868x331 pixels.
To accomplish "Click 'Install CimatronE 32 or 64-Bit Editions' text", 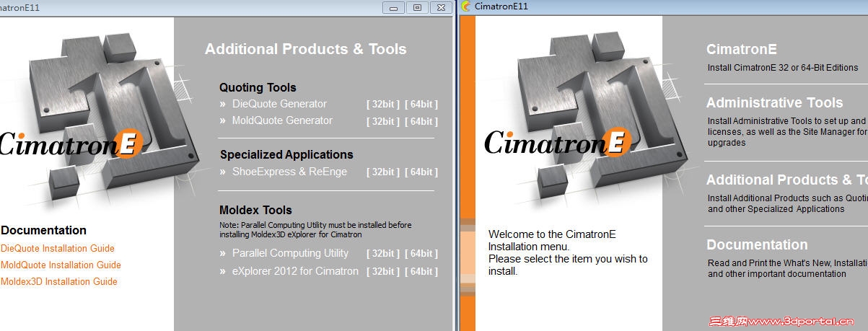I will pyautogui.click(x=783, y=68).
